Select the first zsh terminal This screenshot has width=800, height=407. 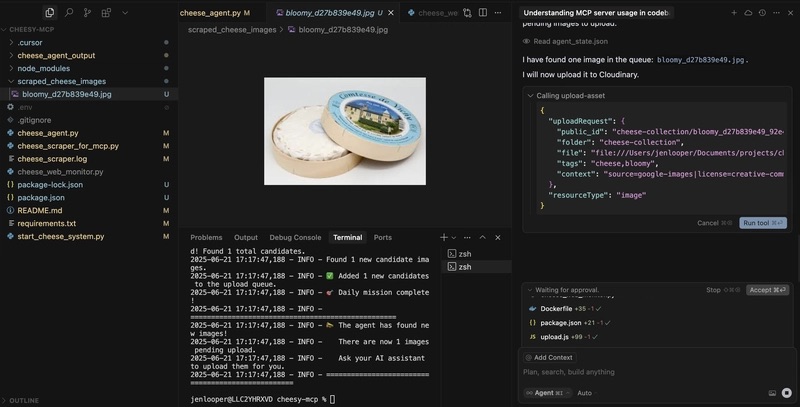coord(477,253)
